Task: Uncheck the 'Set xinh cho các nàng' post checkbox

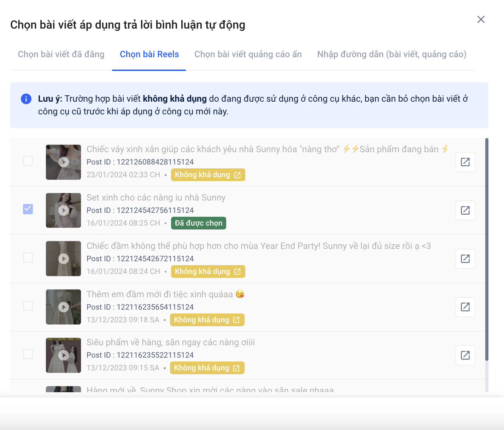Action: pyautogui.click(x=28, y=209)
